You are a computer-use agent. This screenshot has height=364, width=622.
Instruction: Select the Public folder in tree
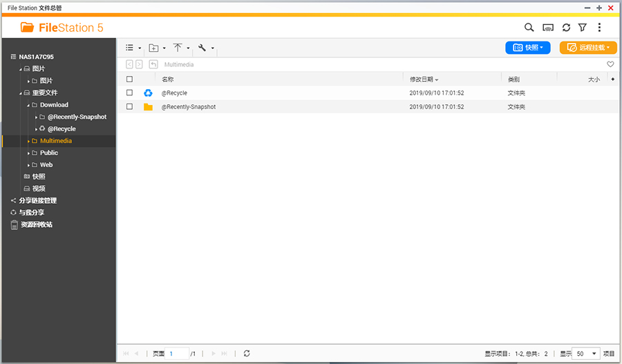(x=49, y=153)
